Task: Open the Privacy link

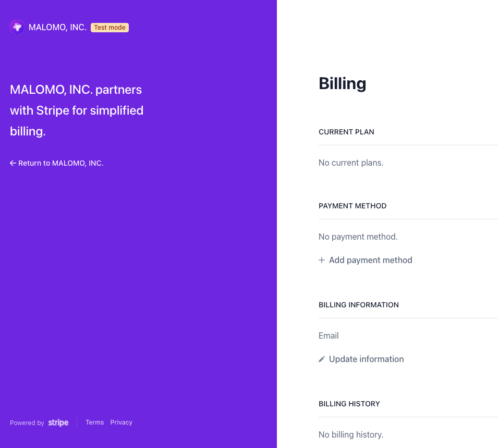Action: 121,422
